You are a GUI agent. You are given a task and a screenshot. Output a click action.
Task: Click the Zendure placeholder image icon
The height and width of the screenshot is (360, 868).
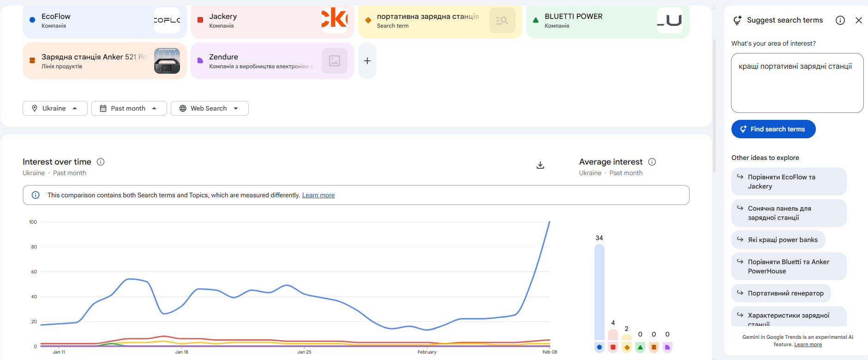click(335, 61)
